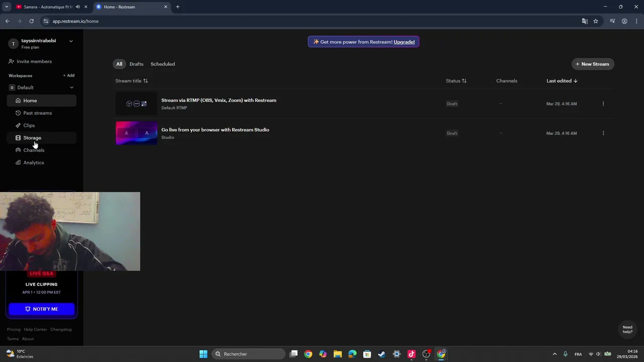Viewport: 644px width, 362px height.
Task: Expand the tayssirntrabelsi account menu
Action: coord(71,41)
